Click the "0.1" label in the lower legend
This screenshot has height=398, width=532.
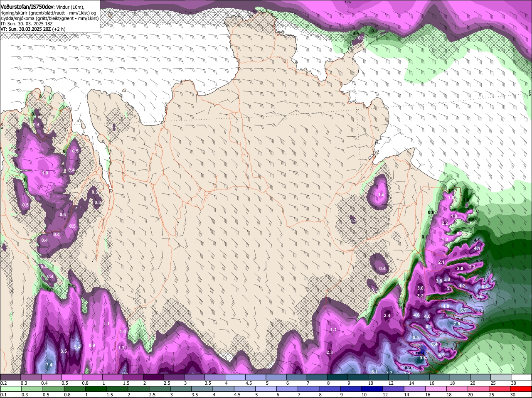click(4, 395)
